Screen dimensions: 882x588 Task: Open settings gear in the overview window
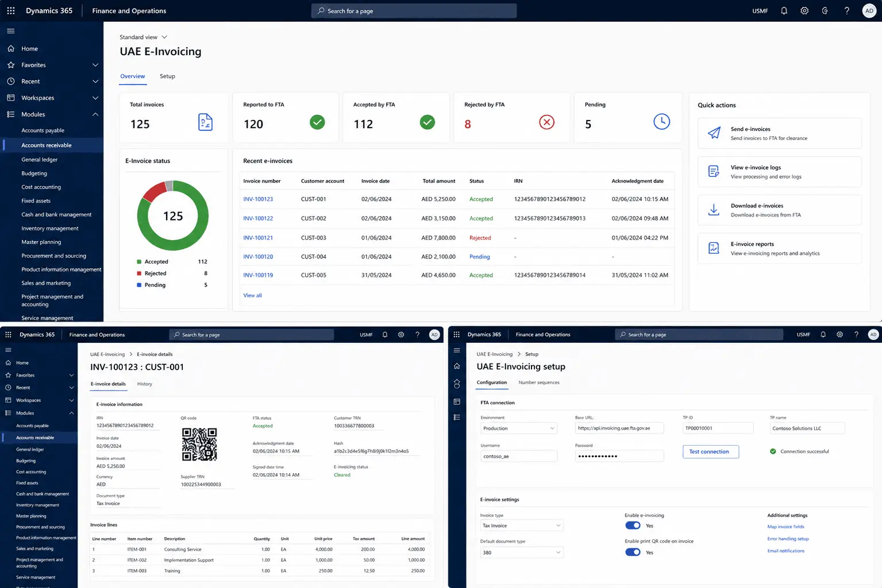pos(804,11)
